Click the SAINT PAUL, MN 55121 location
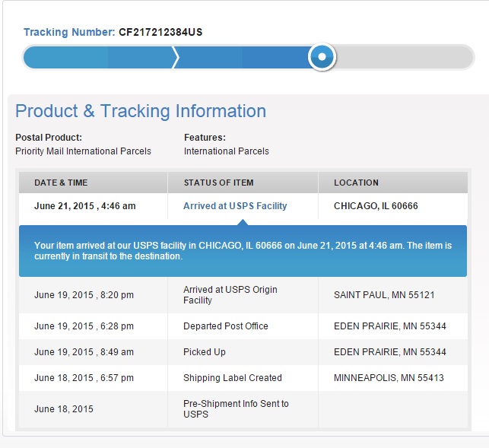Viewport: 489px width, 448px height. coord(384,295)
